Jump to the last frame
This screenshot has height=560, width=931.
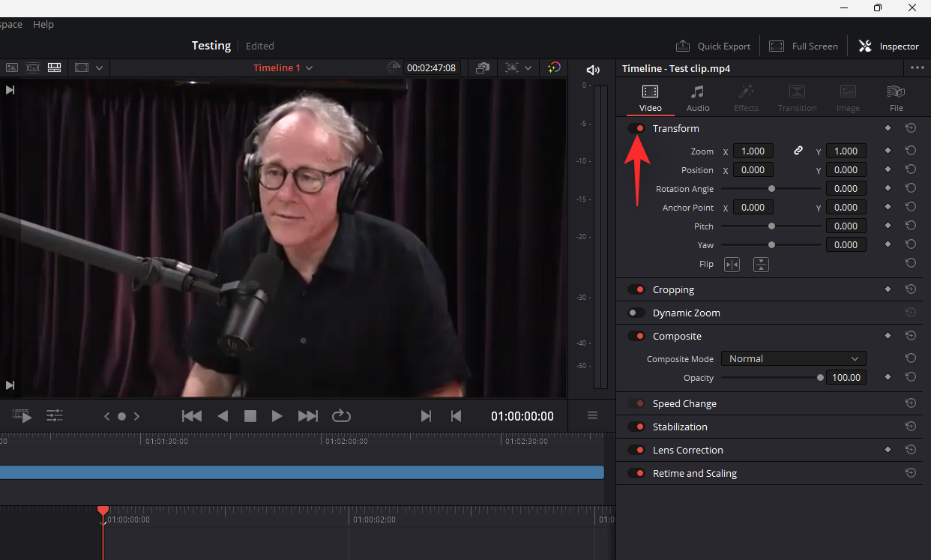pos(308,416)
